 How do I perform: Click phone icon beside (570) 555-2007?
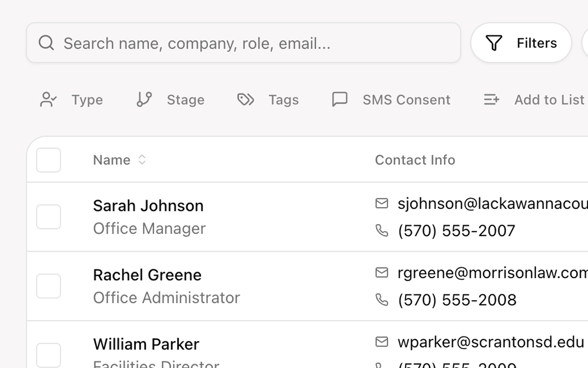[x=382, y=231]
